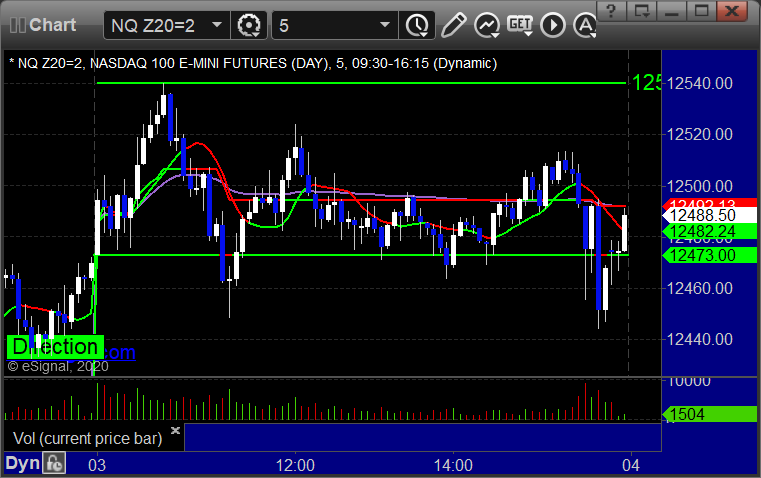This screenshot has width=761, height=478.
Task: Click the 12440.00 price axis label
Action: tap(700, 339)
